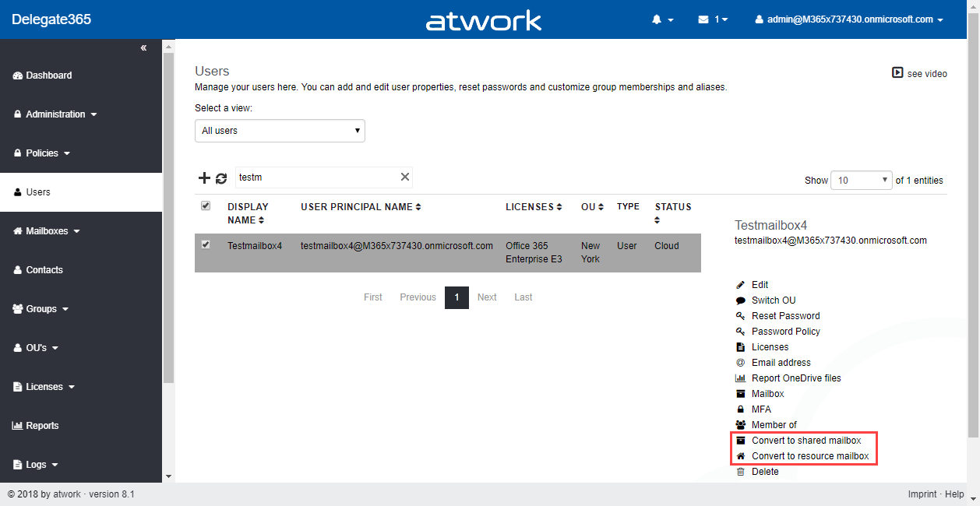This screenshot has height=506, width=980.
Task: Click the add user plus icon
Action: pos(204,177)
